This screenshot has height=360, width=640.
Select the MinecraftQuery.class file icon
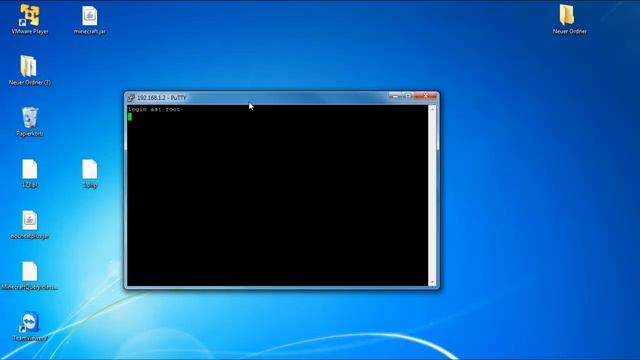coord(29,276)
